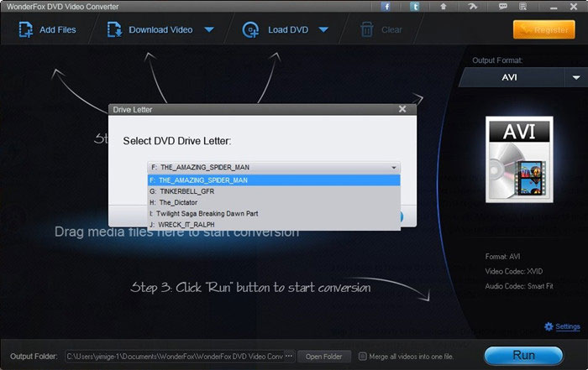Expand the Load DVD dropdown arrow
The width and height of the screenshot is (588, 370).
(323, 29)
